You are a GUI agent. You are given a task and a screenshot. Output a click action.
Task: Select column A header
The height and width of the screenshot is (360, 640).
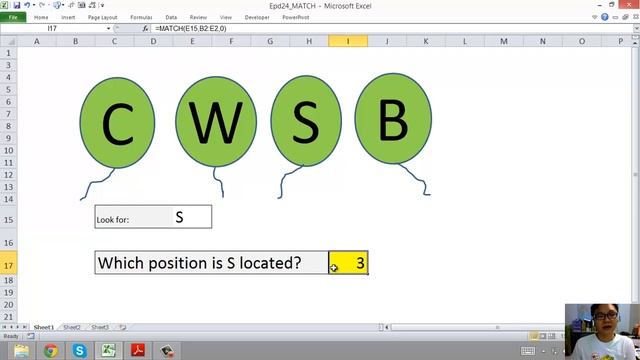point(37,41)
